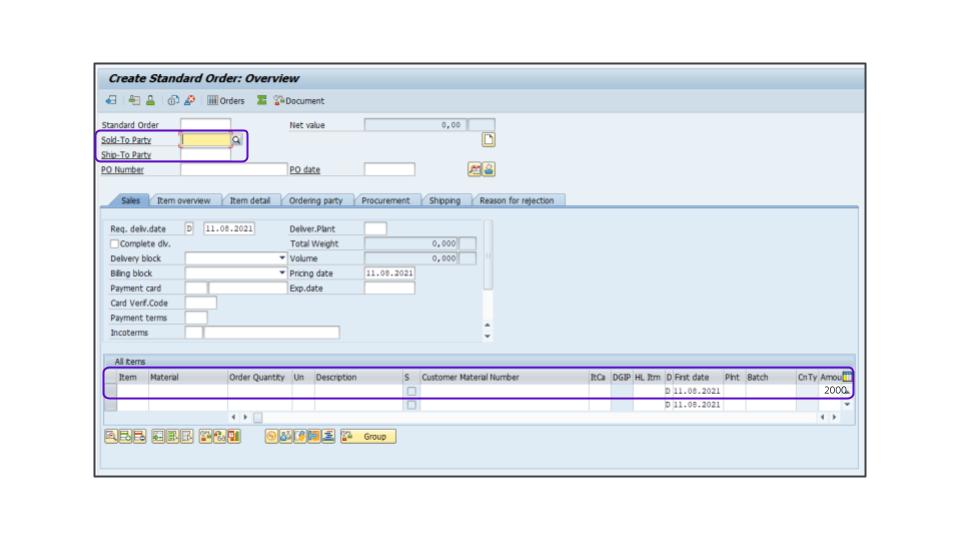Open the Shipping tab
The width and height of the screenshot is (960, 540).
pos(445,200)
